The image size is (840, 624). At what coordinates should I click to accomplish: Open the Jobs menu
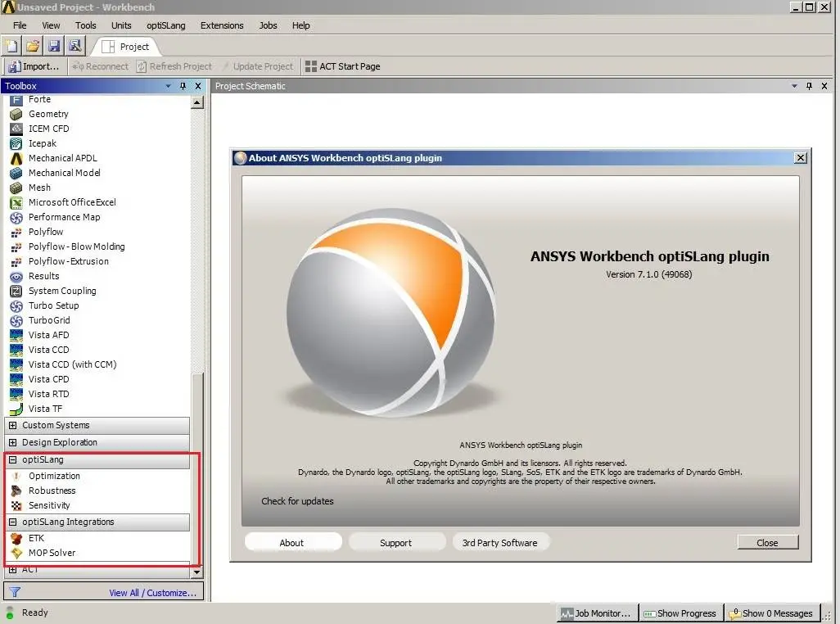268,25
